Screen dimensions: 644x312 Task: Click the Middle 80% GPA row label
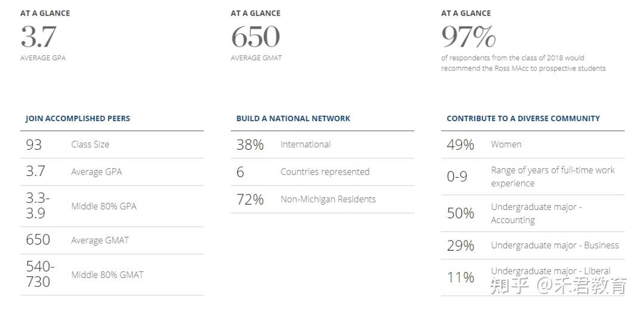click(x=104, y=206)
